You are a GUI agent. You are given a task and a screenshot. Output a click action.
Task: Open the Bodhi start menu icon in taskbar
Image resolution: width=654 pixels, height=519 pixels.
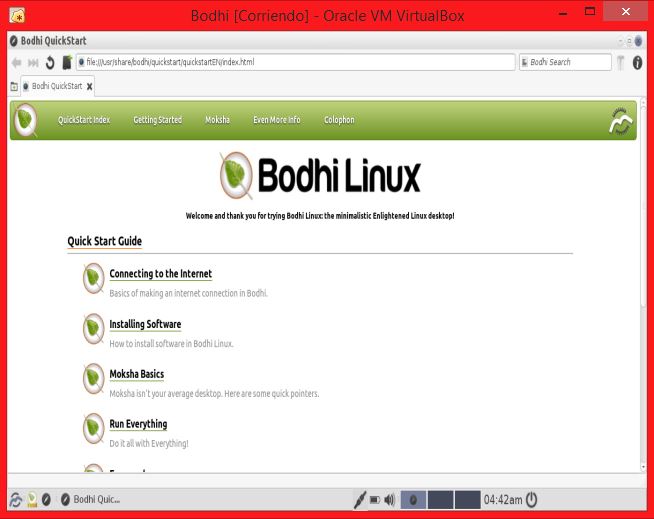16,499
